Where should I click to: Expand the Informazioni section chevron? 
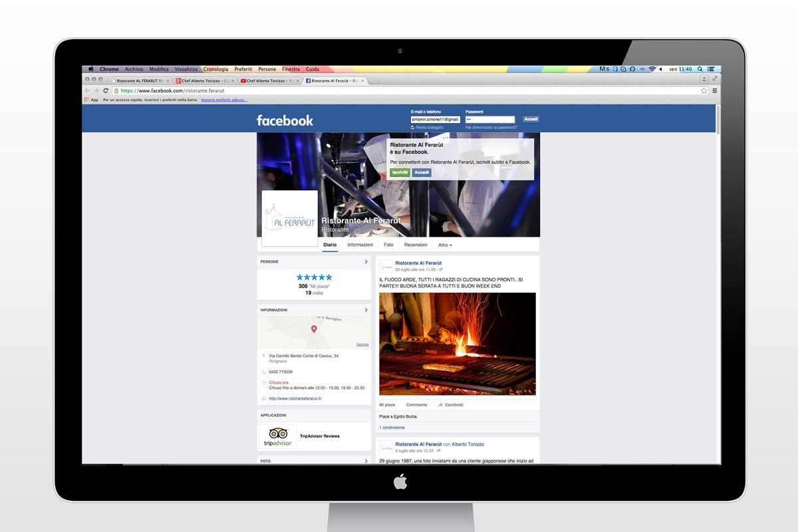pos(366,310)
